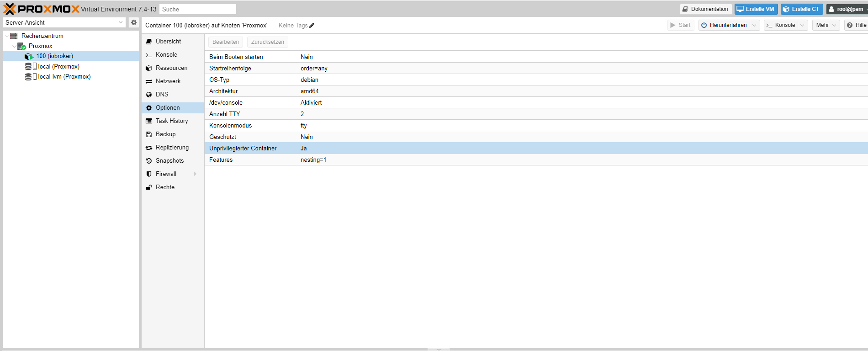Viewport: 868px width, 351px height.
Task: Select the local-lvm (Proxmox) tree item
Action: coord(71,76)
